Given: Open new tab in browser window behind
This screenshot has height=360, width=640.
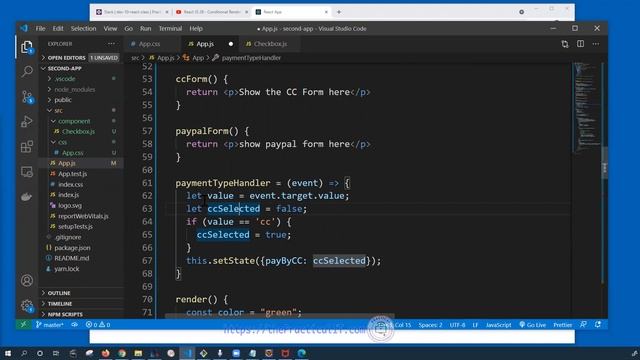Looking at the screenshot, I should (x=339, y=12).
